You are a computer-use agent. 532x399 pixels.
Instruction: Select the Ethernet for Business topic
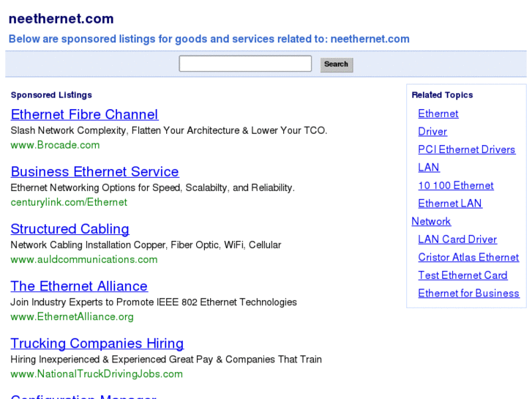pyautogui.click(x=468, y=294)
